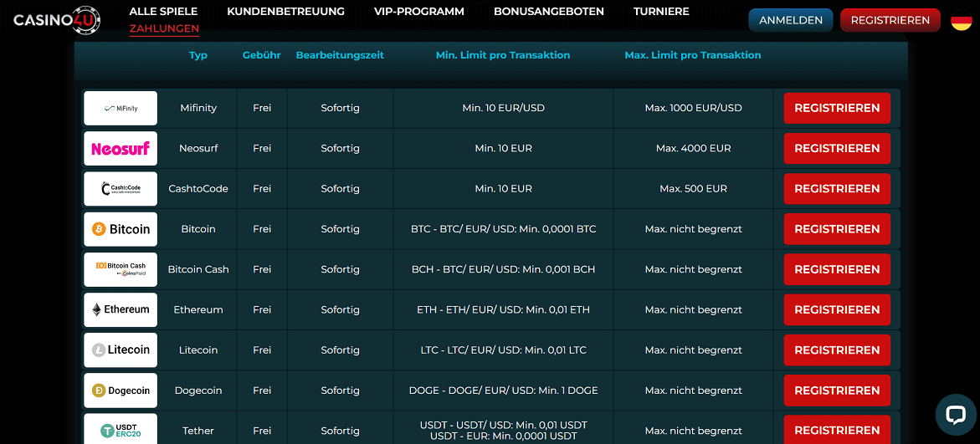Image resolution: width=980 pixels, height=444 pixels.
Task: Select the Bitcoin logo tile
Action: (121, 229)
